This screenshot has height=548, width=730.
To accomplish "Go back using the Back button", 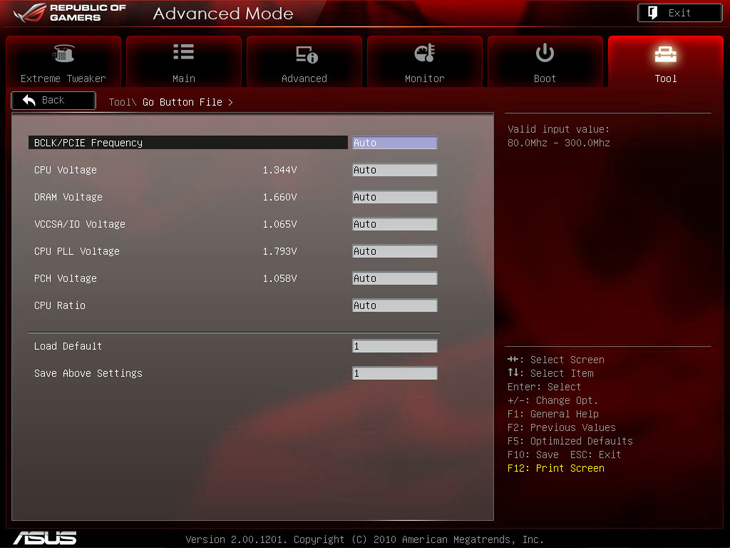I will click(53, 101).
